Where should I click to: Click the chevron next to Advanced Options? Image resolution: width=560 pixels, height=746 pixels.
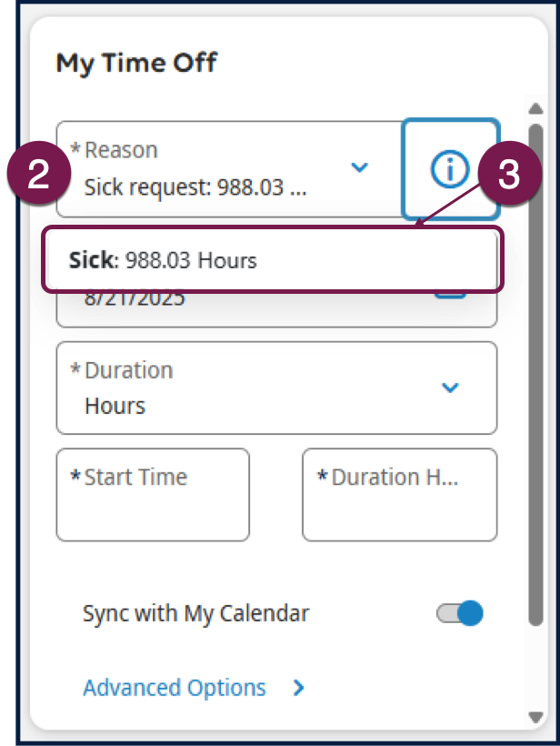299,688
